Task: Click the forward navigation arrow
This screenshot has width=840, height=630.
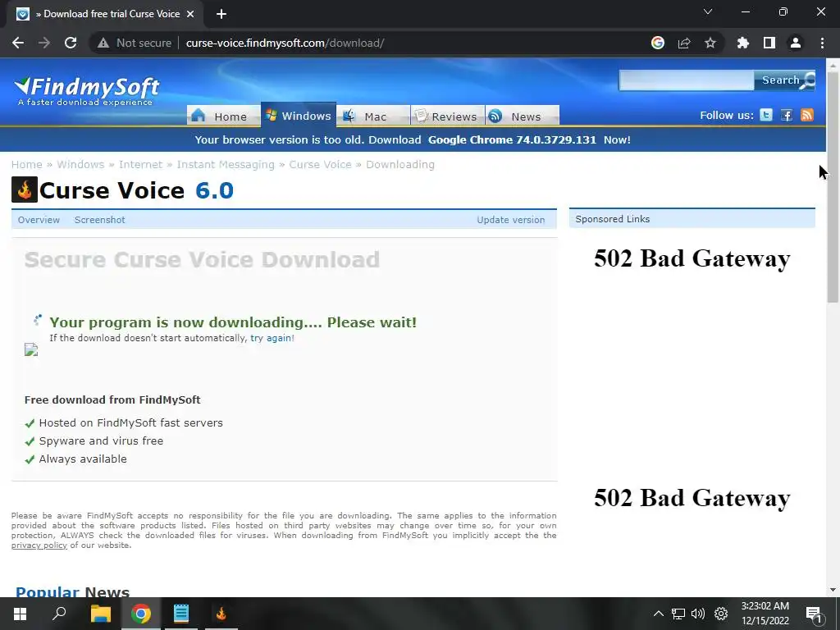Action: tap(44, 43)
